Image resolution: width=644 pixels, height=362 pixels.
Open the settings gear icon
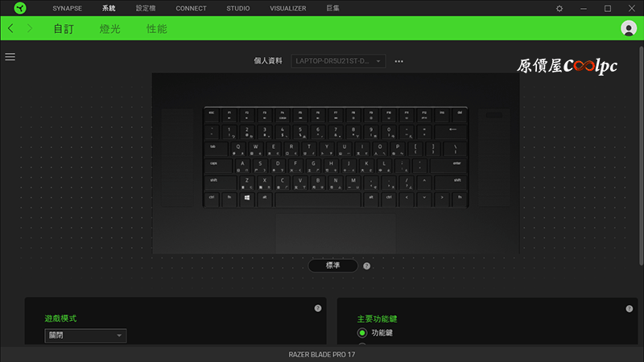(559, 8)
